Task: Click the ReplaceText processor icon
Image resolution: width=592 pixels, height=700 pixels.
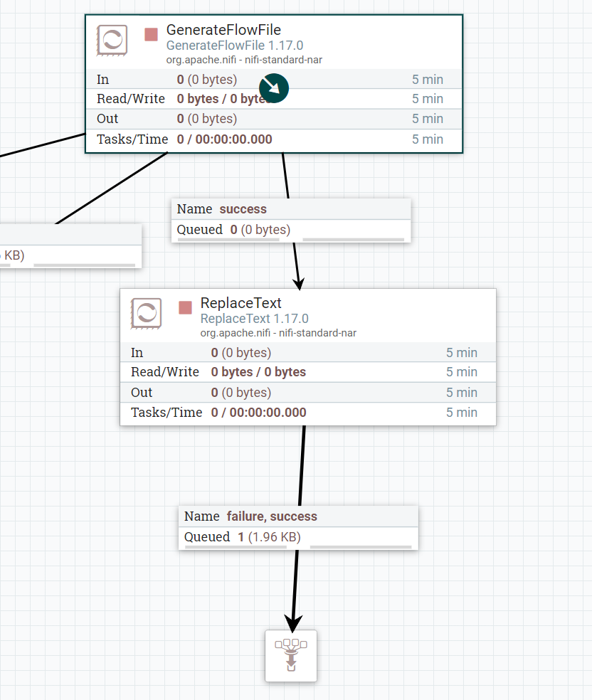Action: pos(147,314)
